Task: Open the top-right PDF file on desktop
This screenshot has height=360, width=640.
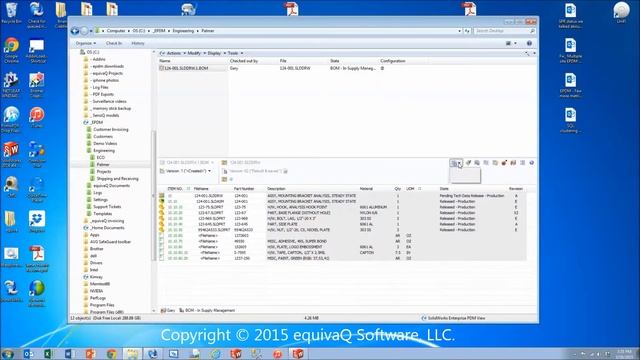Action: point(469,9)
